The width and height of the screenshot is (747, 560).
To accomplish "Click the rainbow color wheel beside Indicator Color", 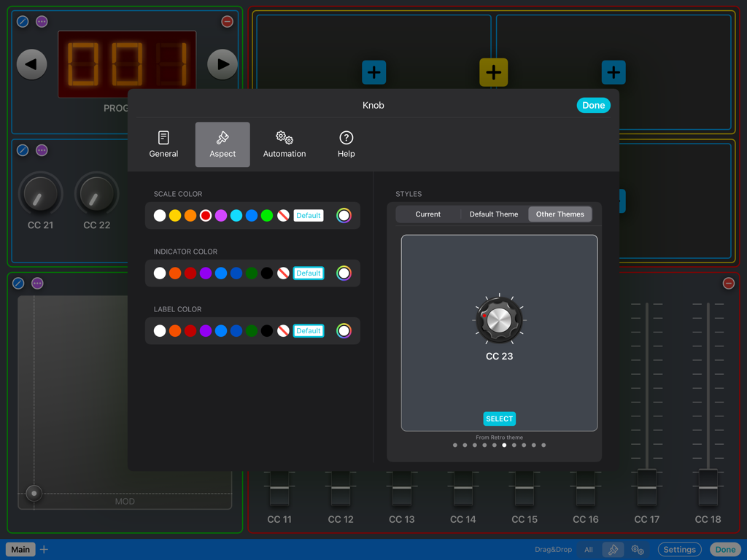I will point(344,273).
